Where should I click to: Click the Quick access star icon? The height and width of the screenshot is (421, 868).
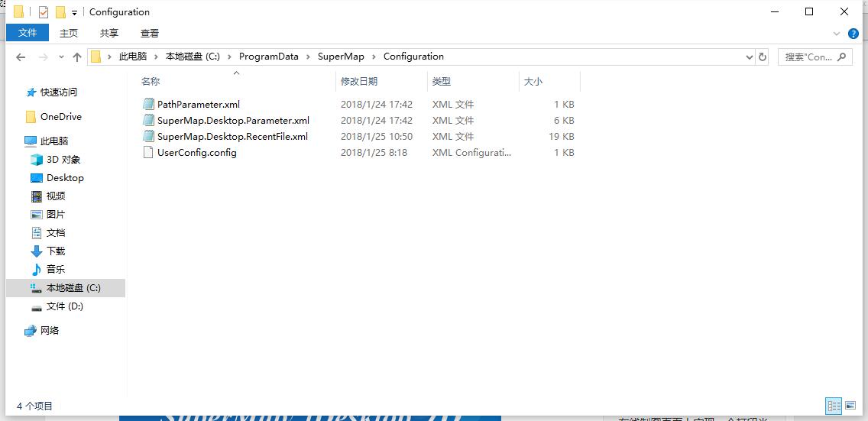31,92
